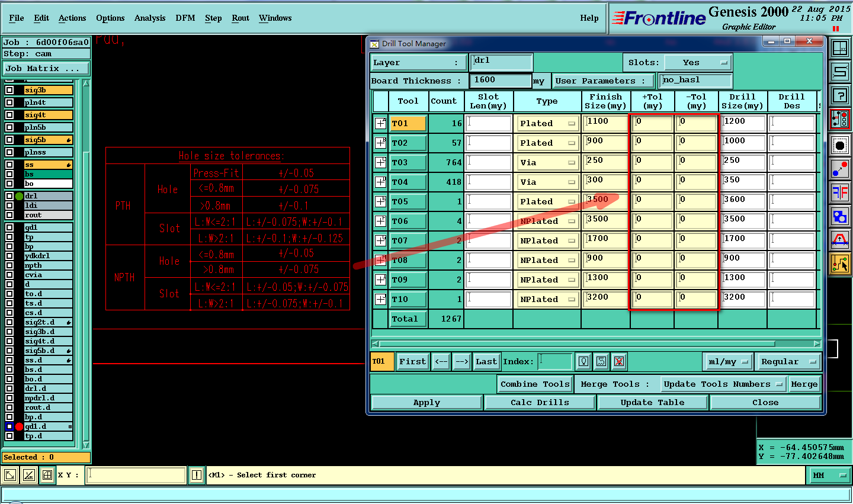Click the middle icon beside the lightbulb icon

click(x=601, y=361)
